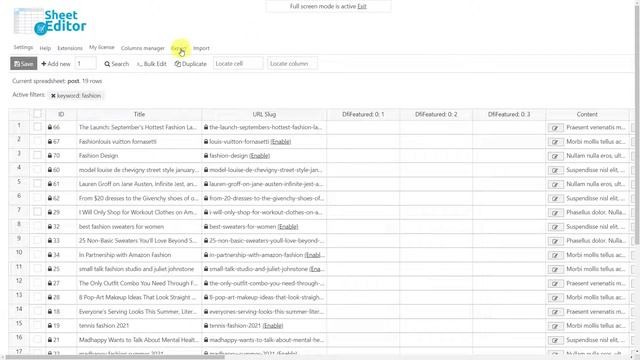Click the Sheet Editor logo
Viewport: 640px width, 360px height.
click(x=50, y=22)
